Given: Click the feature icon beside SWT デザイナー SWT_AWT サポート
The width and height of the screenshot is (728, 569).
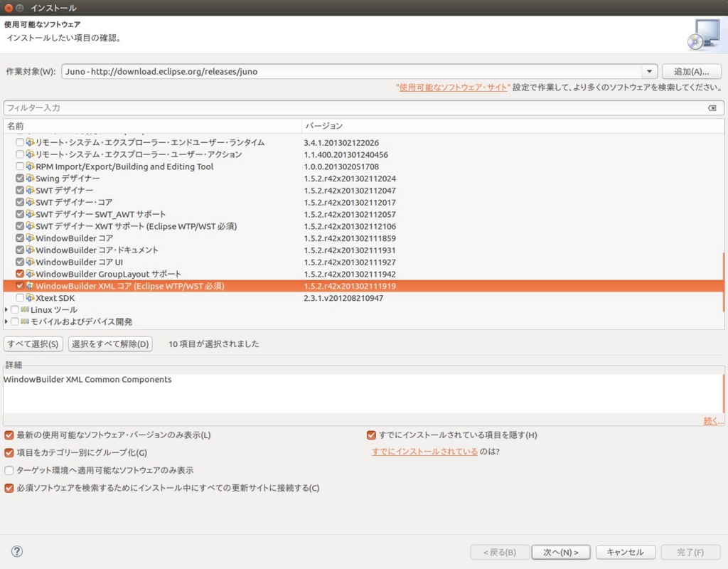Looking at the screenshot, I should point(30,214).
